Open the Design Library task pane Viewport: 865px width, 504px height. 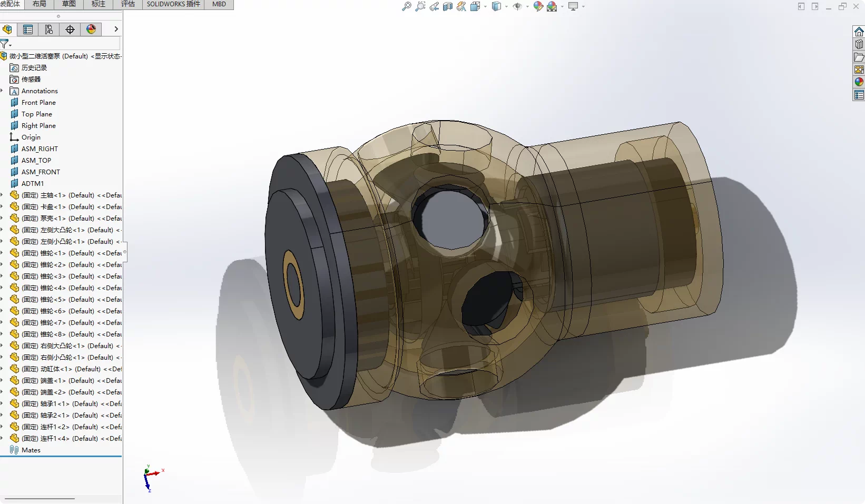coord(859,44)
